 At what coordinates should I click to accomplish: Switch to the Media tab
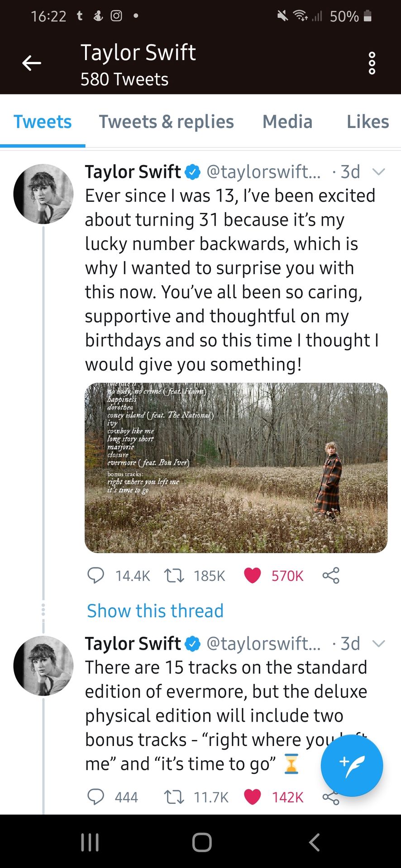point(287,122)
